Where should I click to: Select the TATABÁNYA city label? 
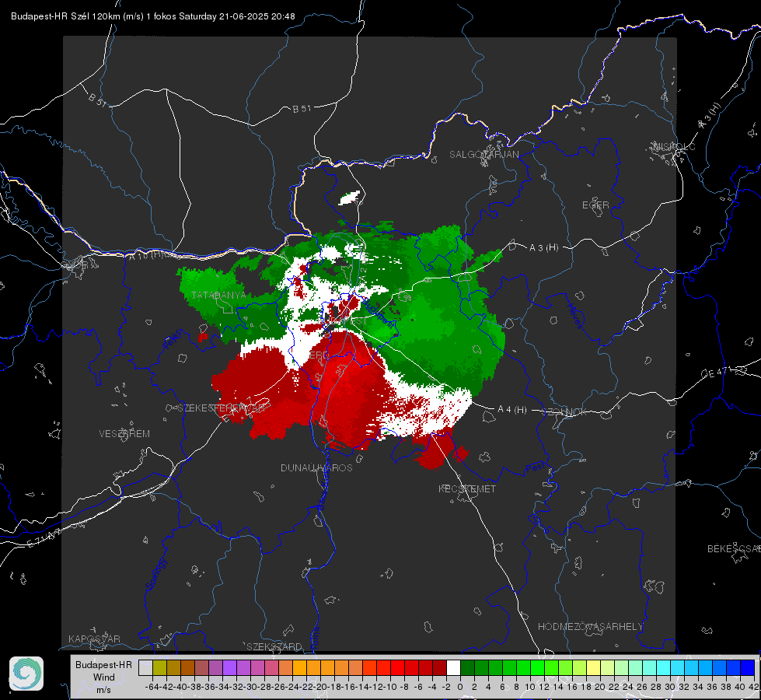(x=218, y=295)
